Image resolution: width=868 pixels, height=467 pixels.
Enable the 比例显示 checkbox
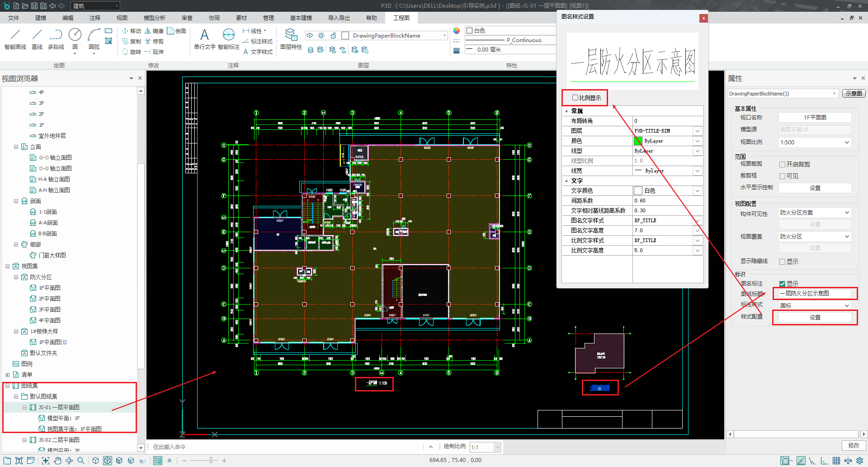575,98
